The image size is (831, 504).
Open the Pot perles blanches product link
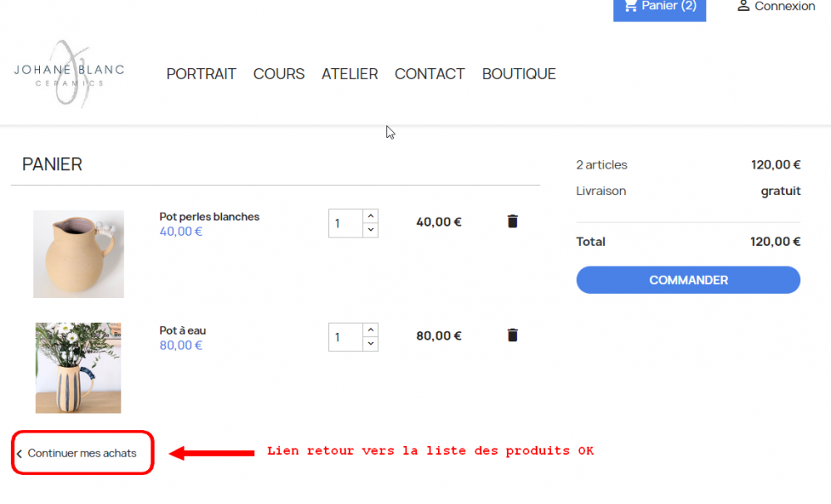[209, 217]
